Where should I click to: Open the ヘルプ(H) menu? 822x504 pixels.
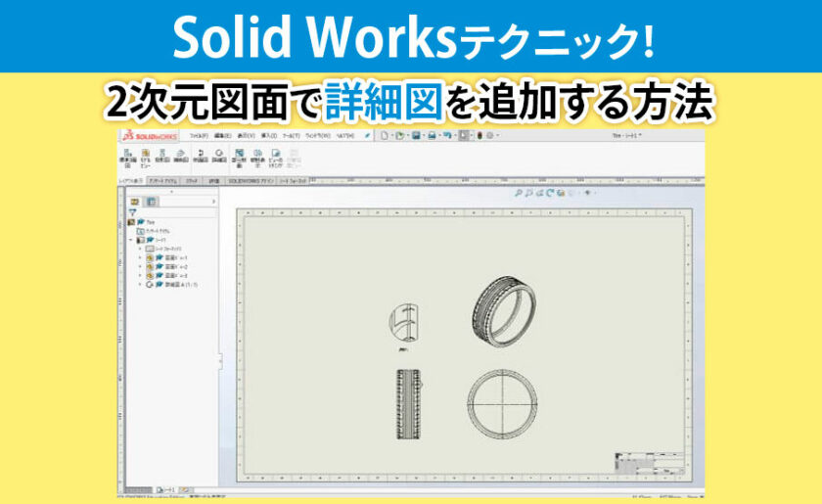[345, 136]
